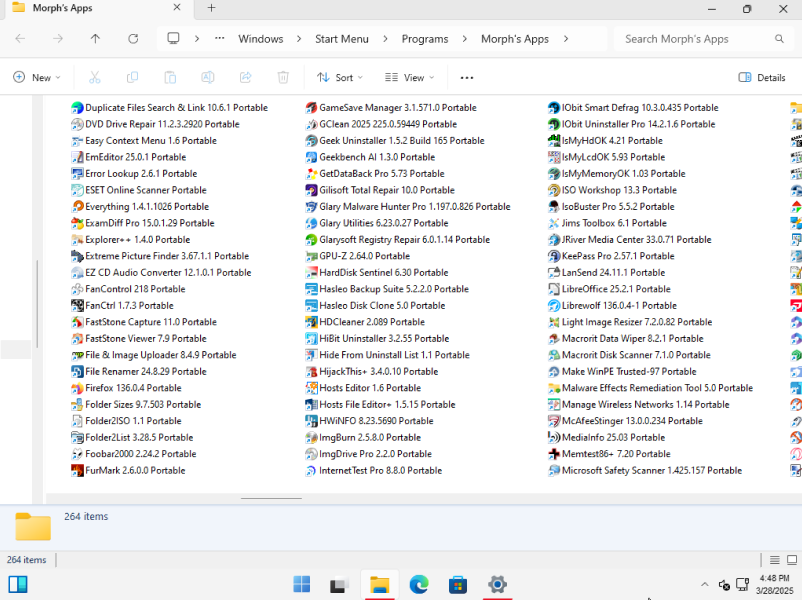Open the EmEditor 25.0.1 Portable icon

click(77, 157)
